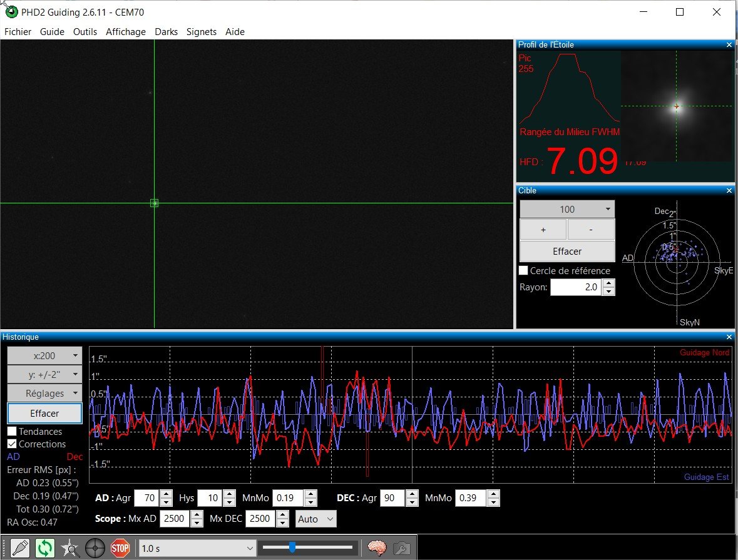Start looping exposures with green arrows icon
The image size is (738, 560).
tap(44, 548)
